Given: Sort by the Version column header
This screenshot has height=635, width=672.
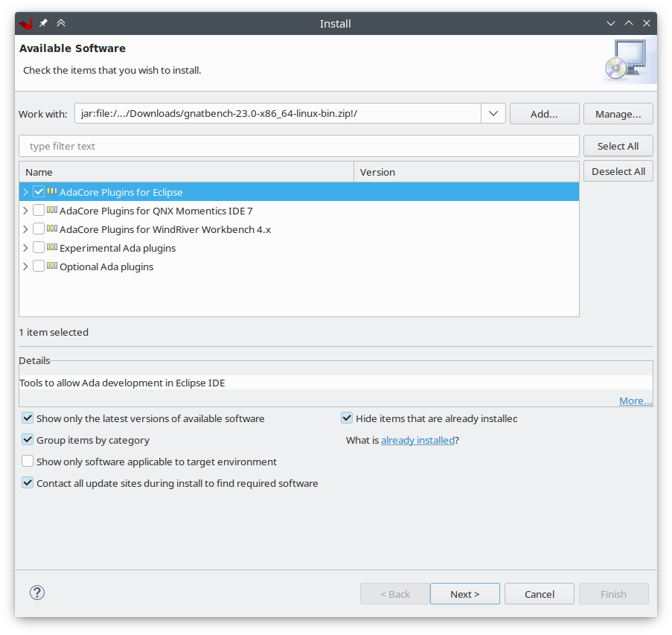Looking at the screenshot, I should [467, 172].
